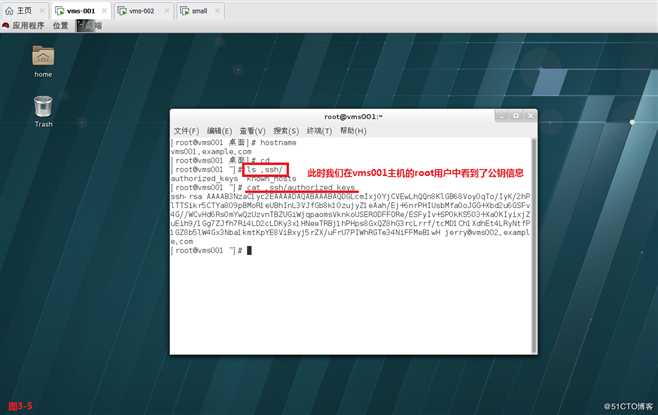Screen dimensions: 658x415
Task: Open the 帮助(H) terminal menu
Action: (353, 131)
